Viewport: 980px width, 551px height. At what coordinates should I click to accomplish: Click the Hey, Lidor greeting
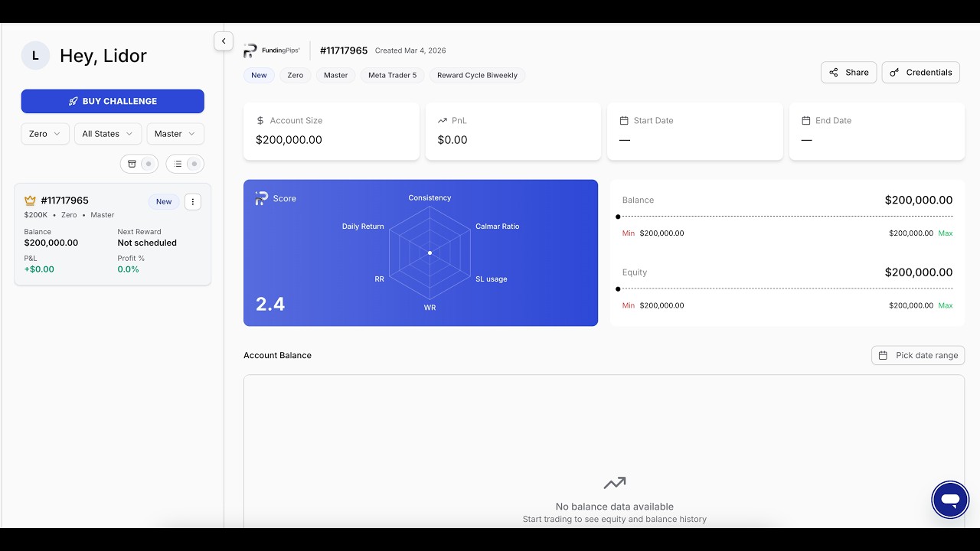tap(103, 56)
